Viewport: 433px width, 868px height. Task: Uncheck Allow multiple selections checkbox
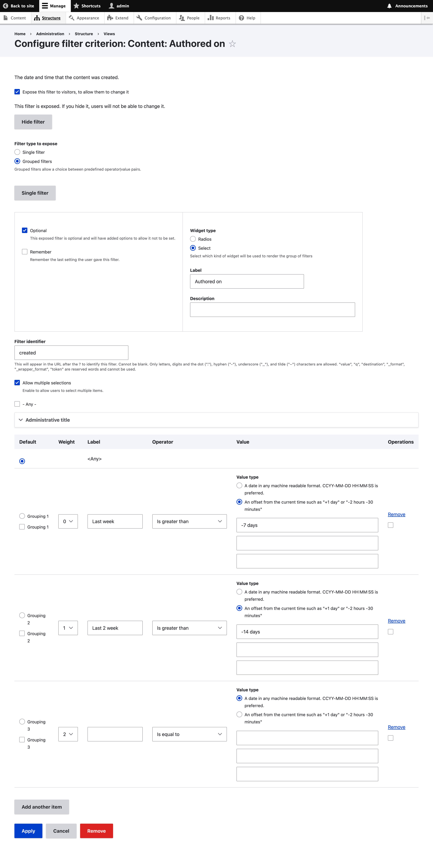[17, 382]
